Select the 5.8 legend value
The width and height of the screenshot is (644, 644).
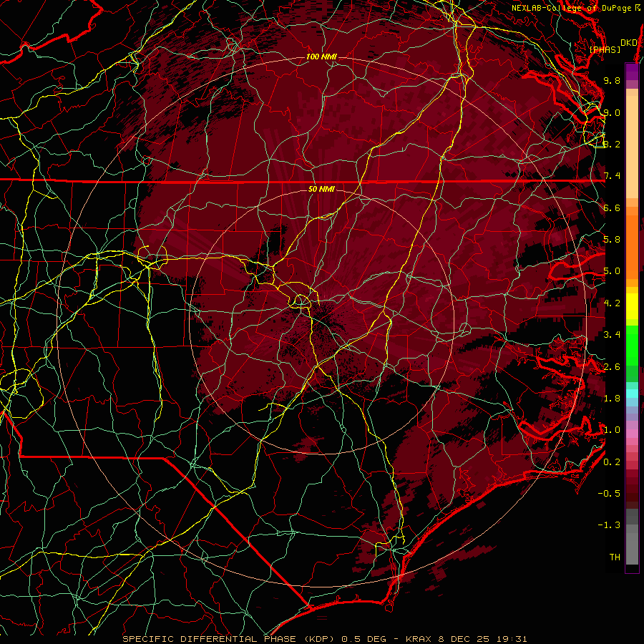point(612,240)
